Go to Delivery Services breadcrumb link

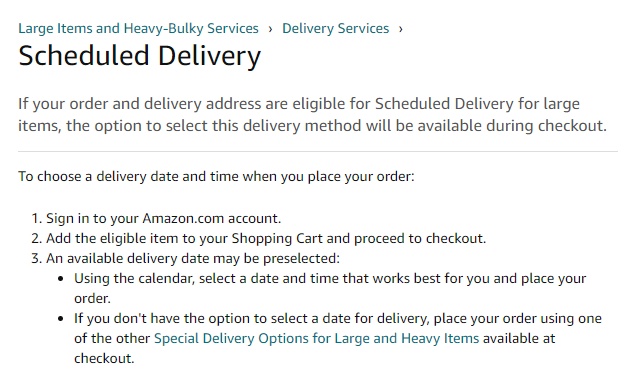(x=335, y=28)
